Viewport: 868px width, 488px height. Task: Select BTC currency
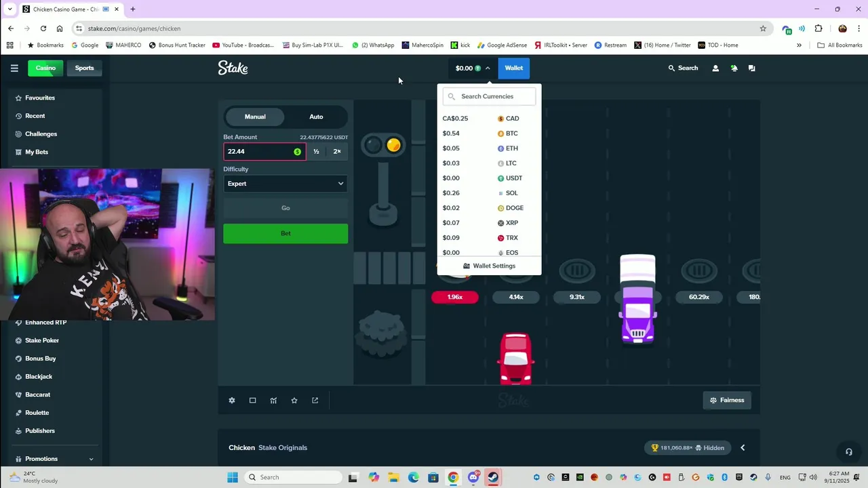tap(489, 134)
